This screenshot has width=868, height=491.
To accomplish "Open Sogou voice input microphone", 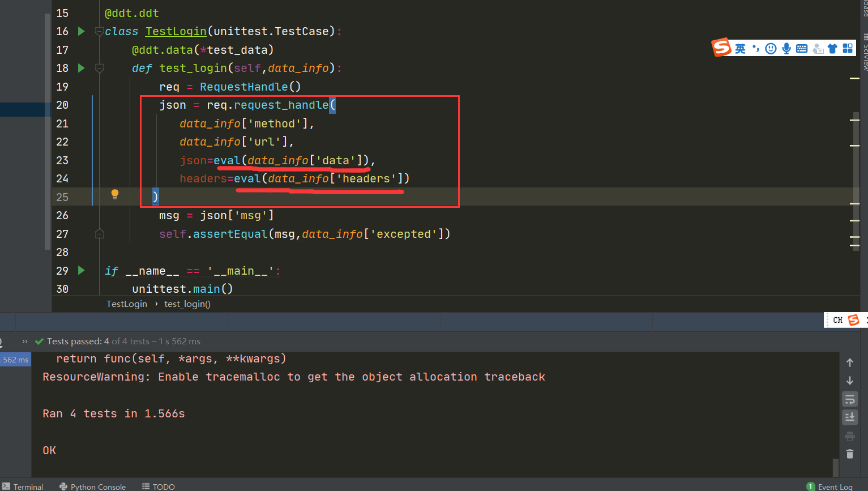I will (x=786, y=49).
